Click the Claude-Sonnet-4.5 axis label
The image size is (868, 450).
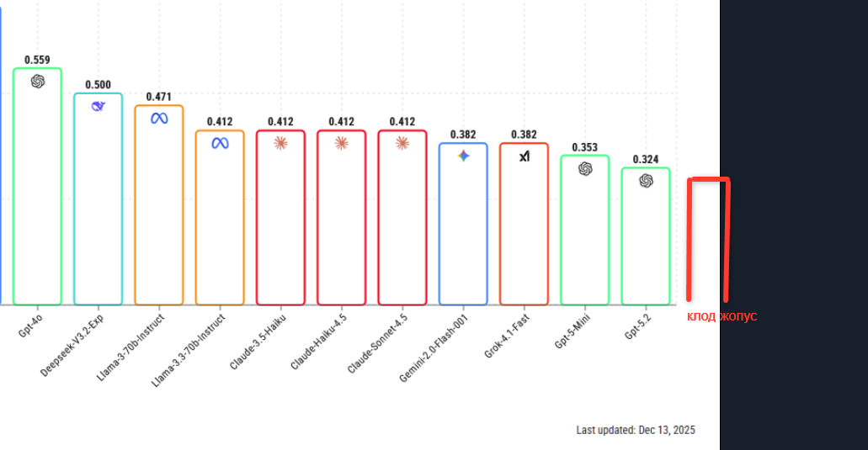click(377, 344)
